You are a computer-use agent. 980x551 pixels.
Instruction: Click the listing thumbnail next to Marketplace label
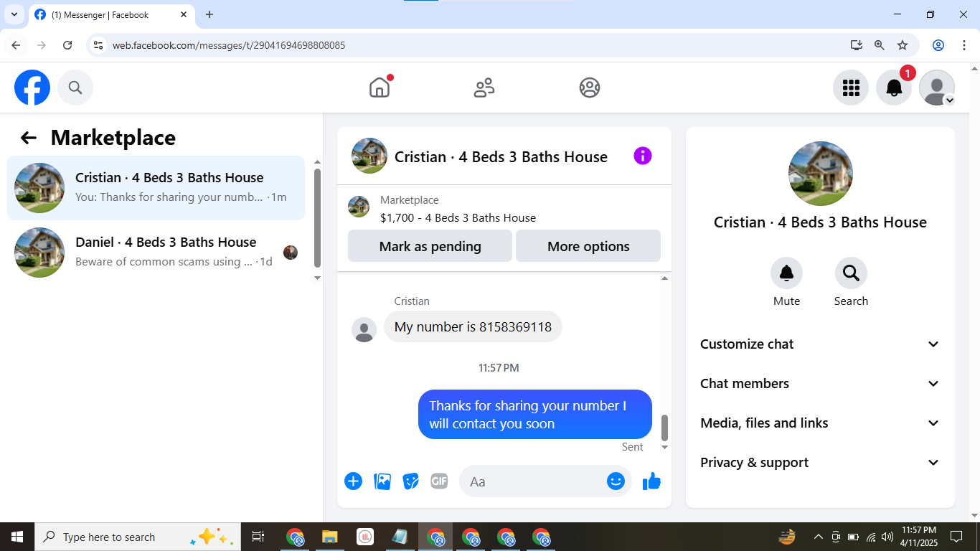(x=359, y=207)
